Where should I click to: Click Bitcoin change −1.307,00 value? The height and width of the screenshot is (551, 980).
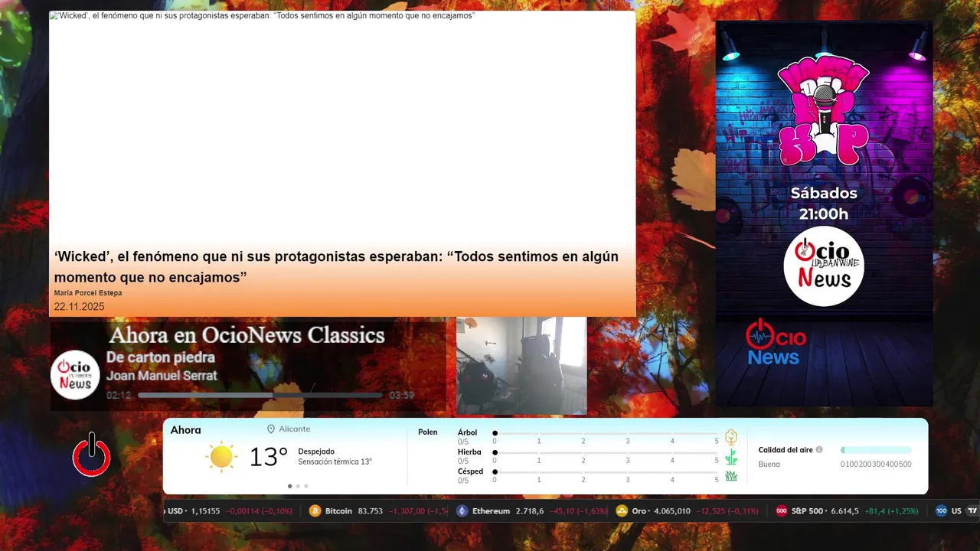point(418,511)
